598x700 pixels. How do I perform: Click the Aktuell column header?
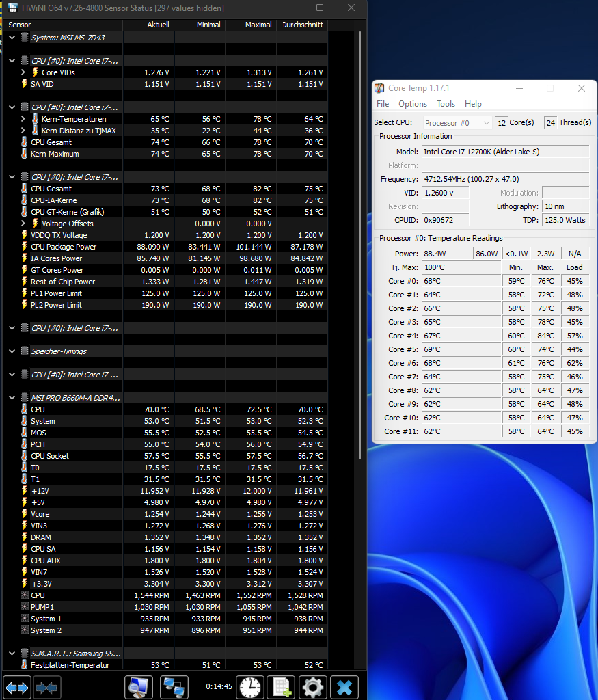point(148,25)
